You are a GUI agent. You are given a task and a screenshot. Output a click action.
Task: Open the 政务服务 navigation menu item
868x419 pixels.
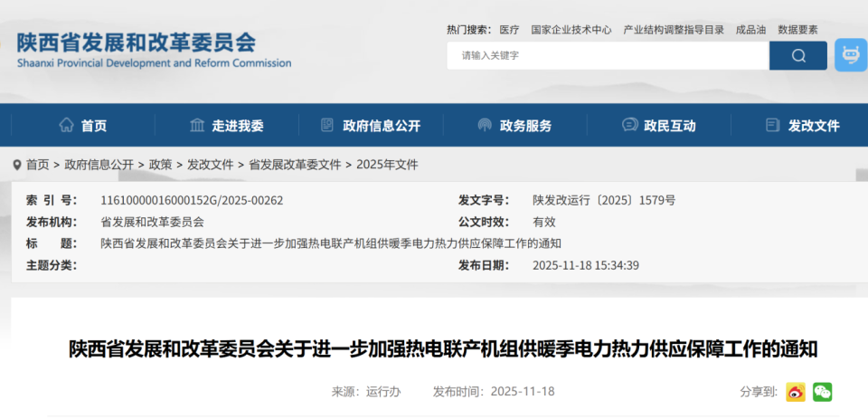click(x=526, y=126)
